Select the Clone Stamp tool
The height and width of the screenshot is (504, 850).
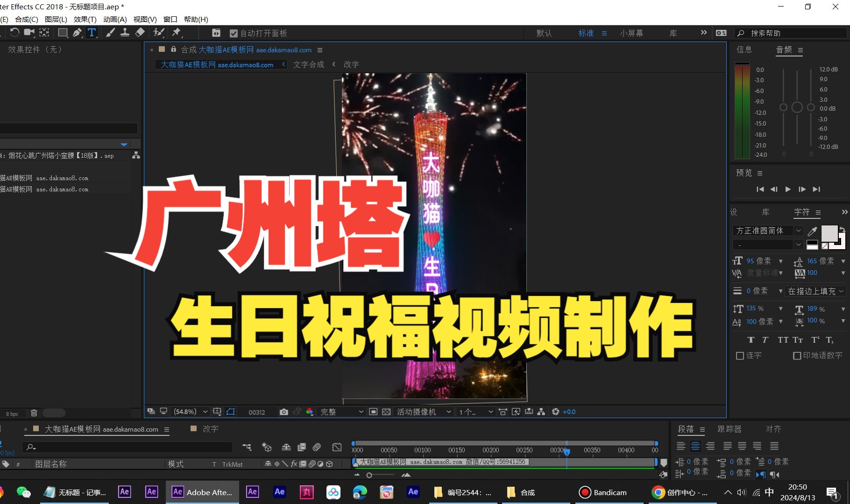[x=125, y=32]
